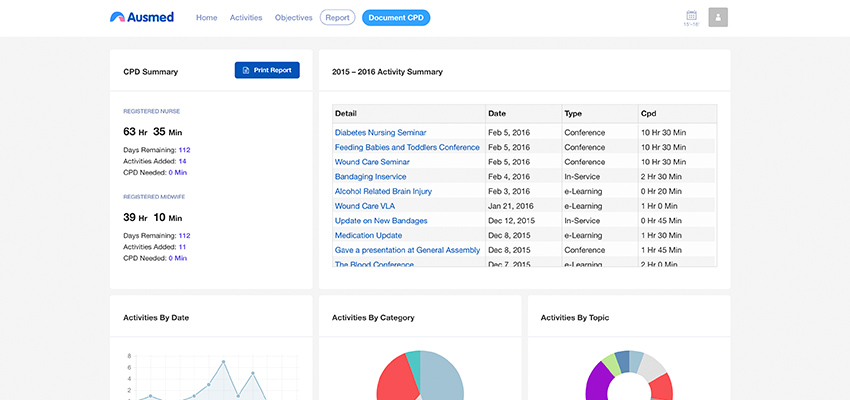Open Alcohol Related Brain Injury link
Image resolution: width=850 pixels, height=400 pixels.
(x=383, y=191)
